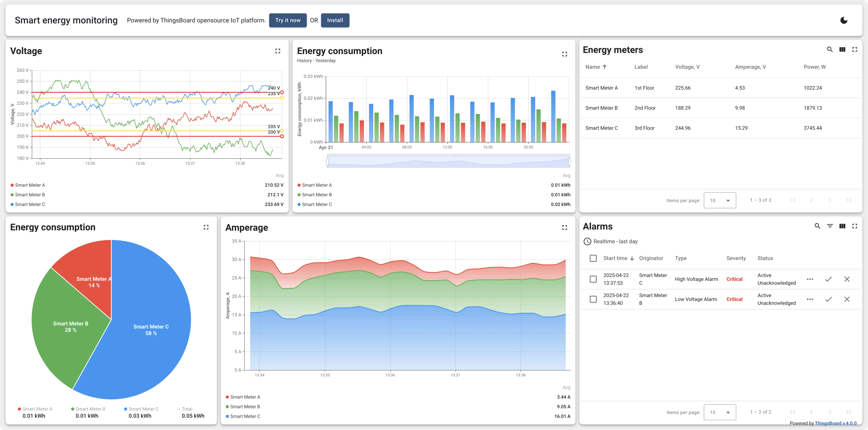868x430 pixels.
Task: Open search in the Energy meters table
Action: [x=830, y=49]
